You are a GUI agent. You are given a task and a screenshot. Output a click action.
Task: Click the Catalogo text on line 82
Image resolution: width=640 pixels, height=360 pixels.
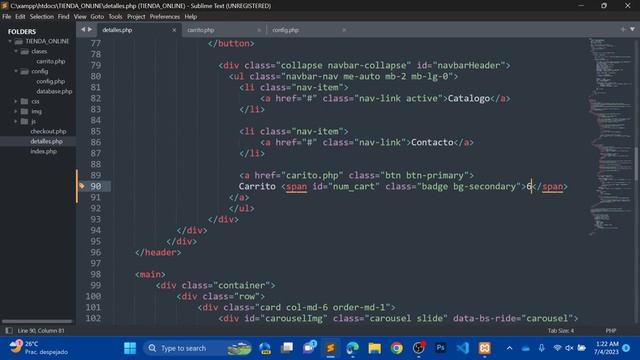coord(469,98)
